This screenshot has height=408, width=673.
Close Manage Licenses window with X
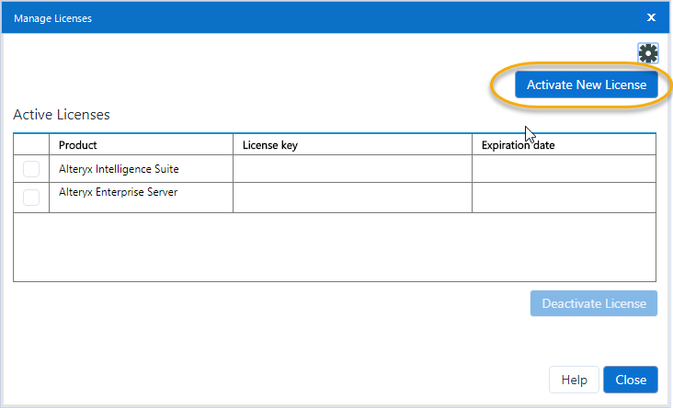pos(651,17)
